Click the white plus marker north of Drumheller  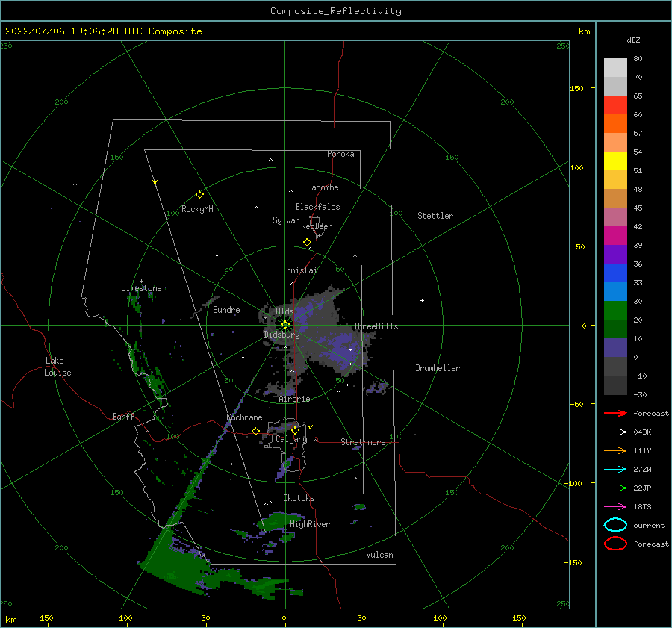(422, 300)
